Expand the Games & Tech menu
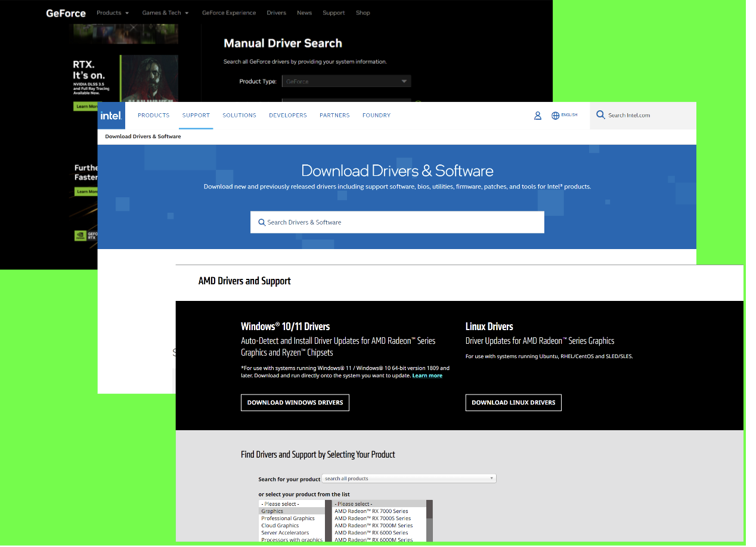Screen dimensions: 756x547 coord(165,13)
